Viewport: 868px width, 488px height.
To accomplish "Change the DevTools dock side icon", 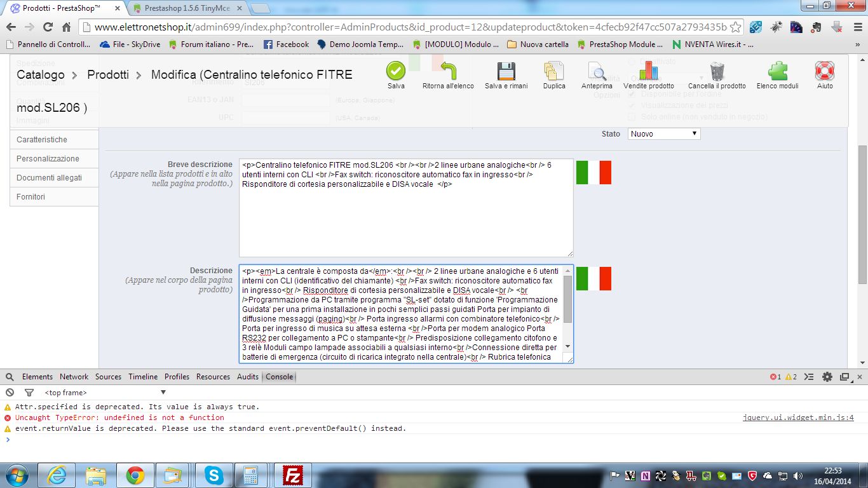I will coord(844,377).
